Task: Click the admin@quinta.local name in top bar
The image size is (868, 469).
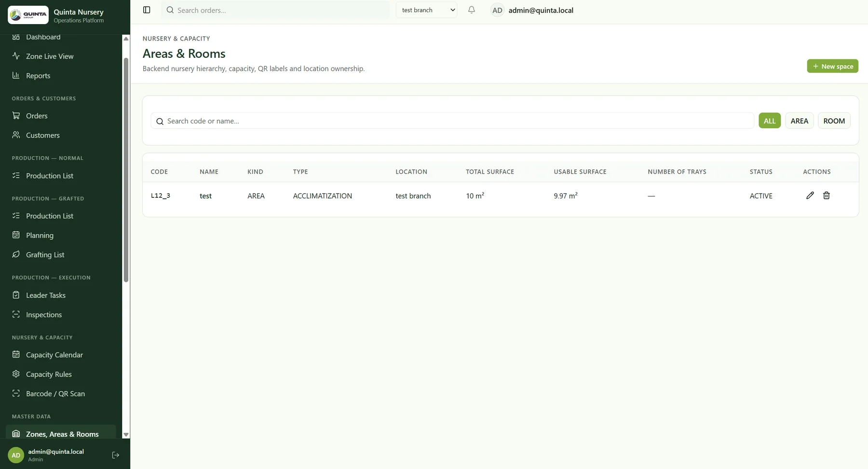Action: point(541,10)
